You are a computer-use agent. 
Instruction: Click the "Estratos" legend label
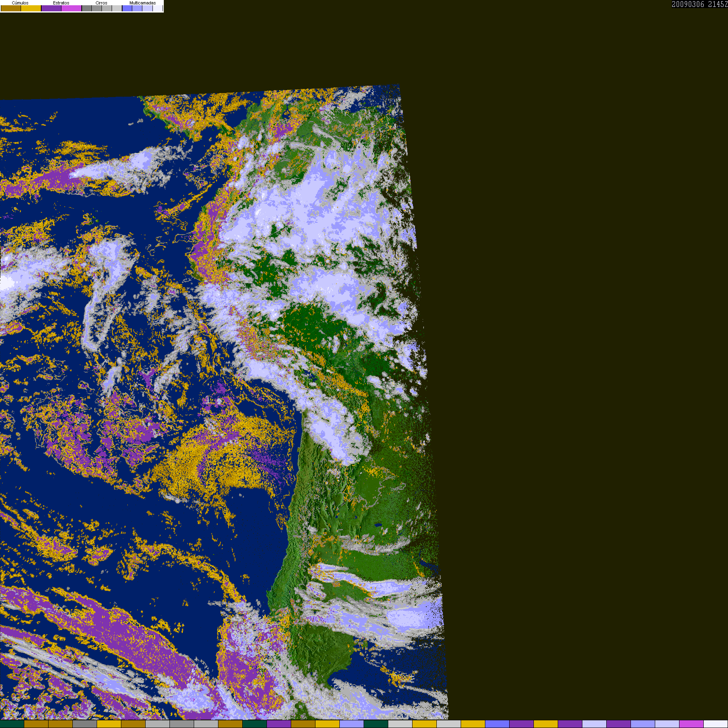click(61, 3)
